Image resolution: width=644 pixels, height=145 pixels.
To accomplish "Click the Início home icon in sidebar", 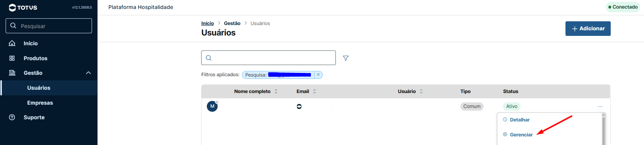I will click(12, 43).
